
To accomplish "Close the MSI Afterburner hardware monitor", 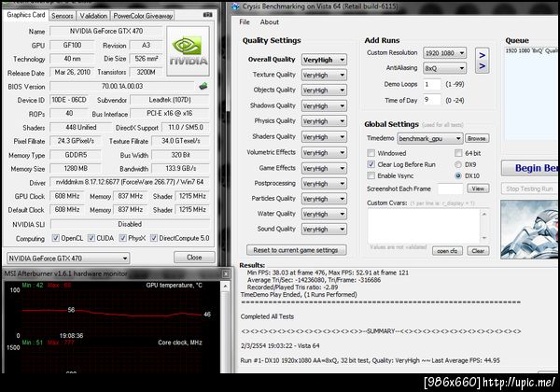I will click(226, 273).
